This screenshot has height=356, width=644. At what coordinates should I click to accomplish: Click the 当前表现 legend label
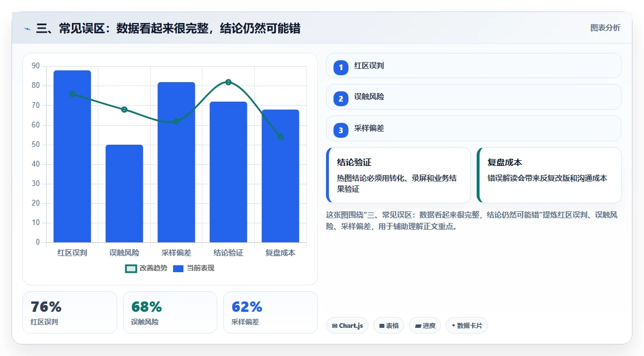pyautogui.click(x=201, y=268)
